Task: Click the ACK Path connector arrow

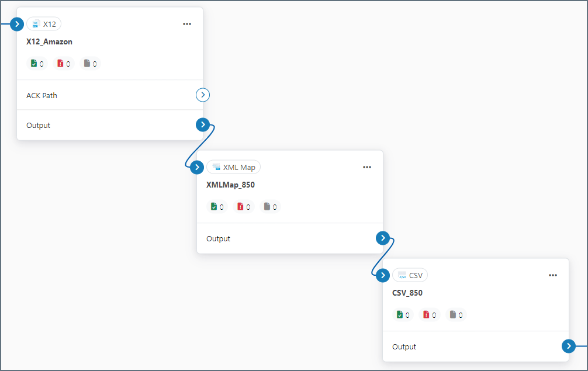Action: coord(203,95)
